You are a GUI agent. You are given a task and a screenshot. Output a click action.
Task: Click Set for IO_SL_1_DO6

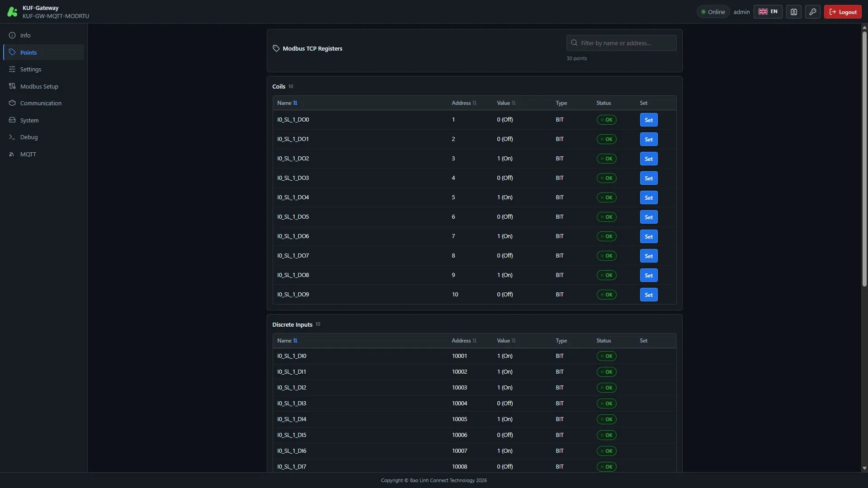click(x=649, y=236)
